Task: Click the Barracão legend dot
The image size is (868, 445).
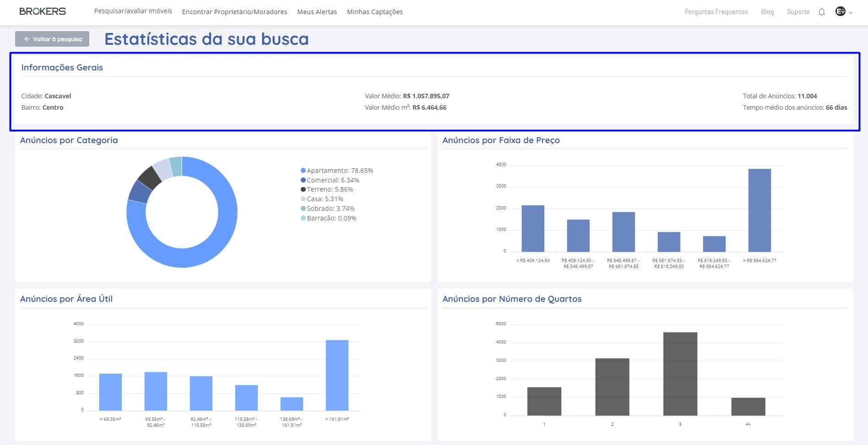Action: pos(303,218)
